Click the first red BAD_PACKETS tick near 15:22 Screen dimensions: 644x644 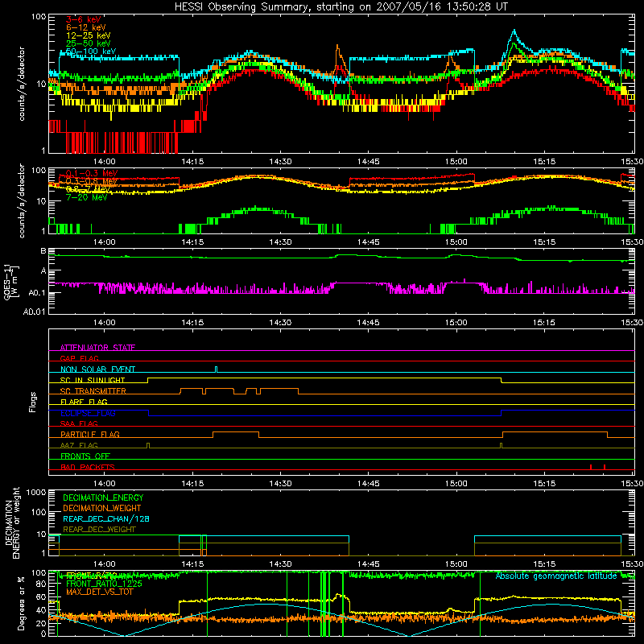[x=591, y=467]
